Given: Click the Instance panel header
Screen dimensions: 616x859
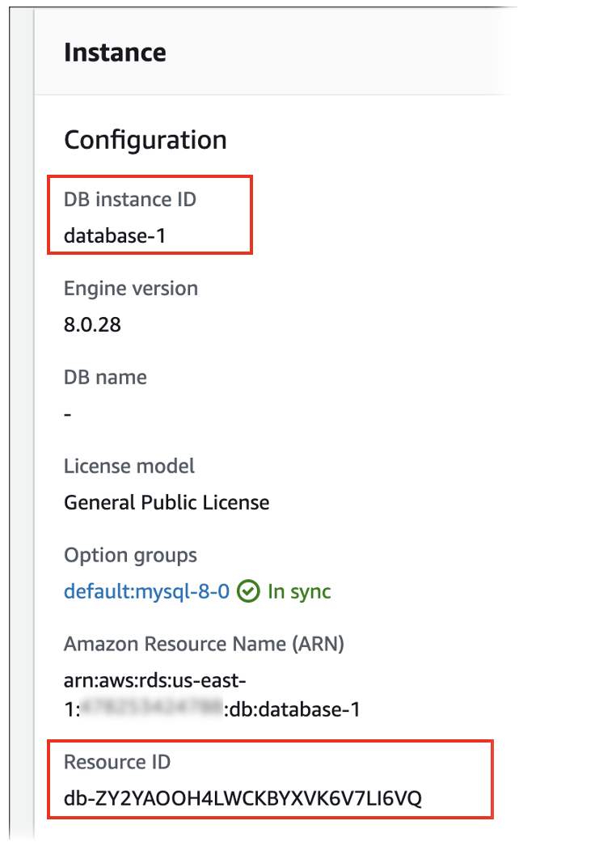Looking at the screenshot, I should coord(115,53).
